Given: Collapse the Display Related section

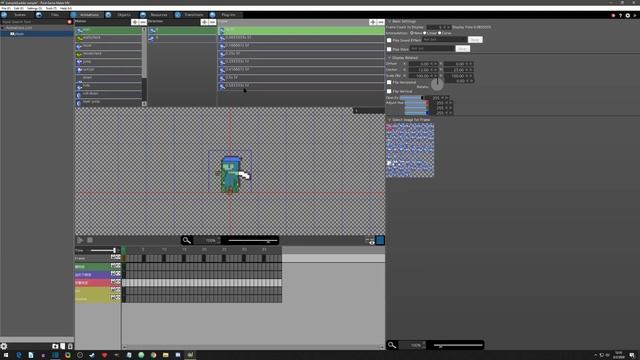Looking at the screenshot, I should [389, 58].
